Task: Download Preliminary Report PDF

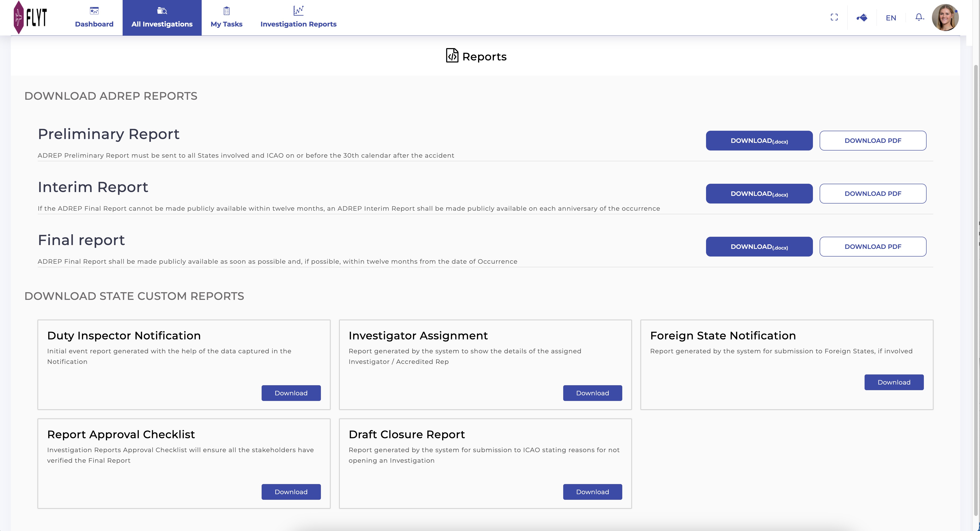Action: (873, 140)
